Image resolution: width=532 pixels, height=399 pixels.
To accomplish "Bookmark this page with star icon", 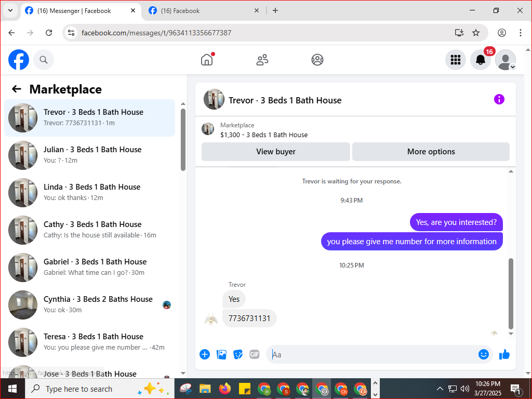I will pos(476,33).
